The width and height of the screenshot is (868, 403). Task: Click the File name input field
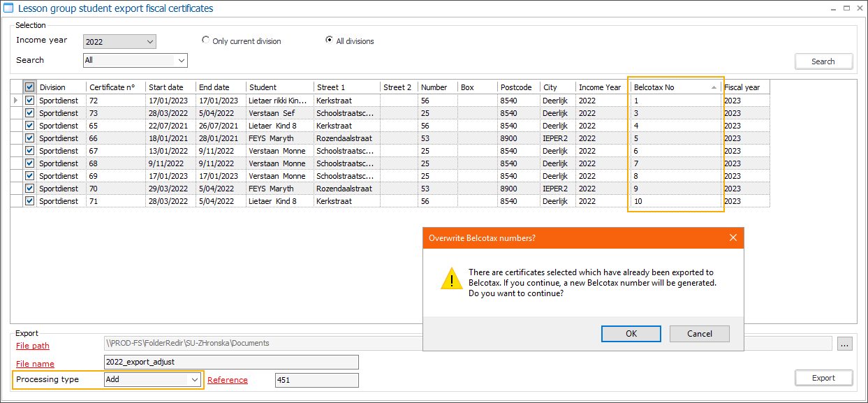[230, 362]
